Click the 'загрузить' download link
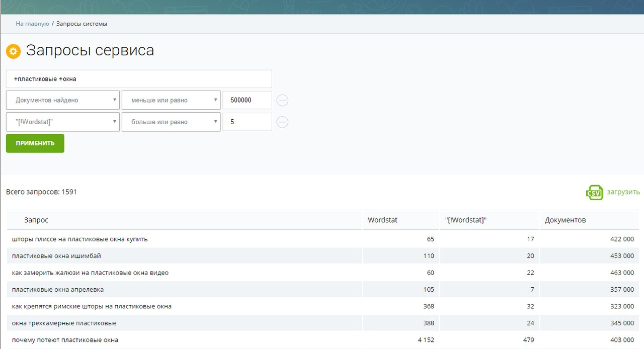Viewport: 644px width, 349px height. click(623, 192)
